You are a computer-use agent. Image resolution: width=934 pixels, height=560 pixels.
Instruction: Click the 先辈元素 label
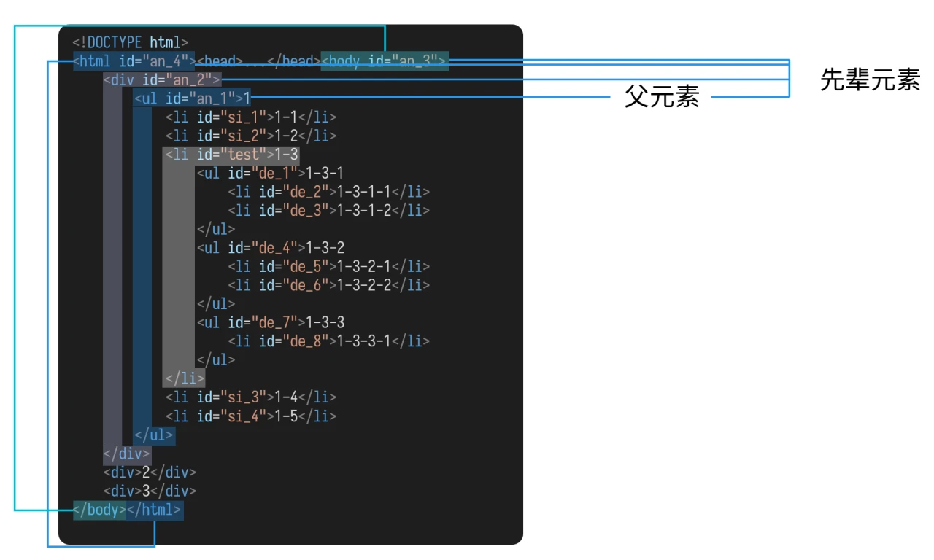coord(869,79)
